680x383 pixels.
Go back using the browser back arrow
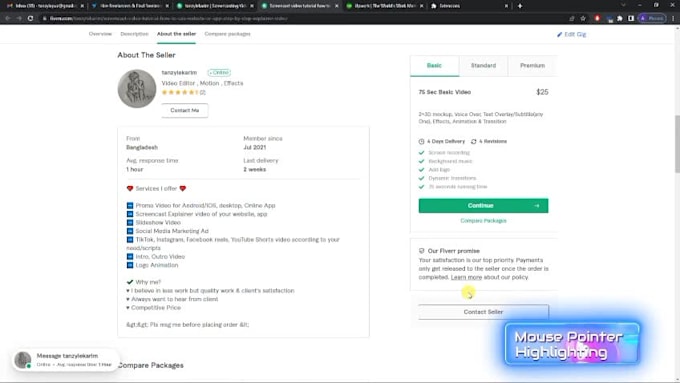(8, 18)
